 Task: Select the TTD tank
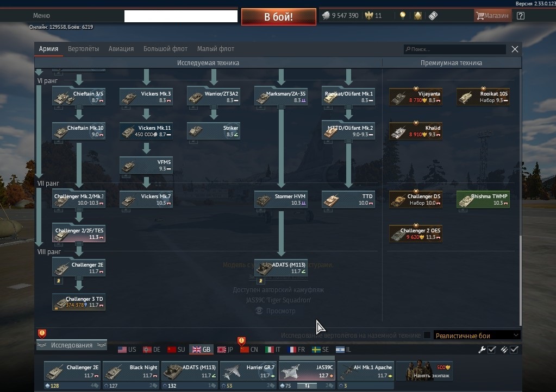click(348, 199)
